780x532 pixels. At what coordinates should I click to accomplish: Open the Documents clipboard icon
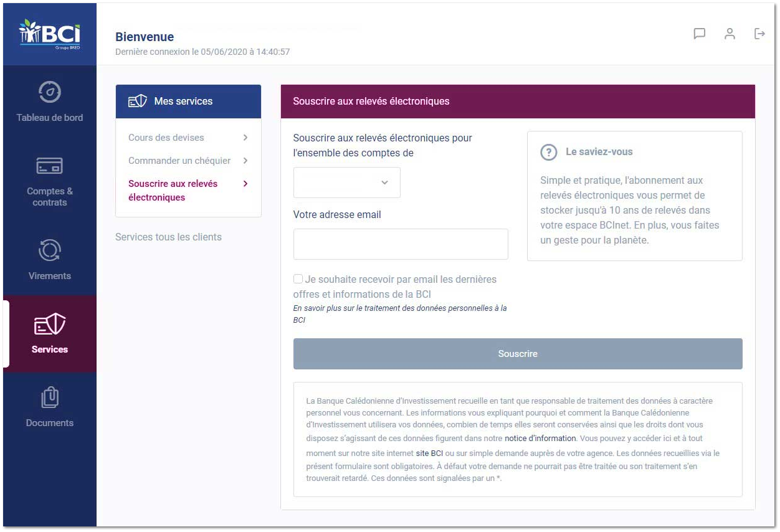(50, 397)
